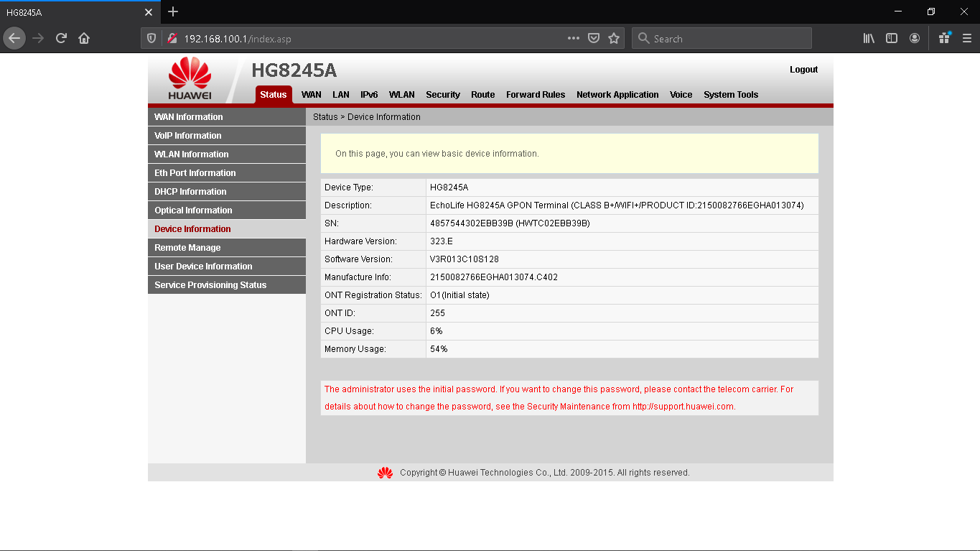The image size is (980, 551).
Task: Open the Voice configuration section
Action: coord(681,94)
